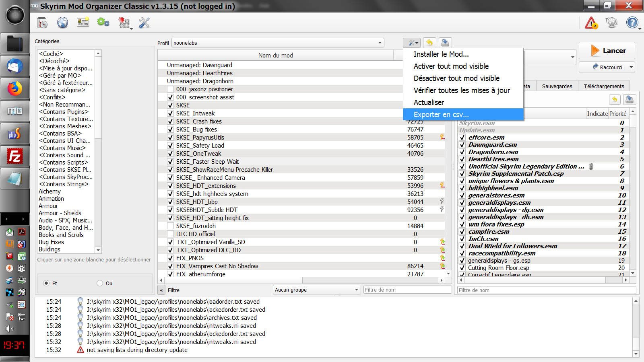
Task: Click the plugin list save backup icon
Action: [630, 99]
